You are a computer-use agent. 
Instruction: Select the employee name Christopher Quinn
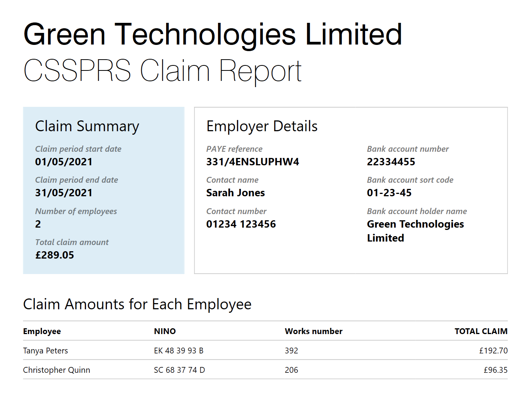click(x=57, y=370)
